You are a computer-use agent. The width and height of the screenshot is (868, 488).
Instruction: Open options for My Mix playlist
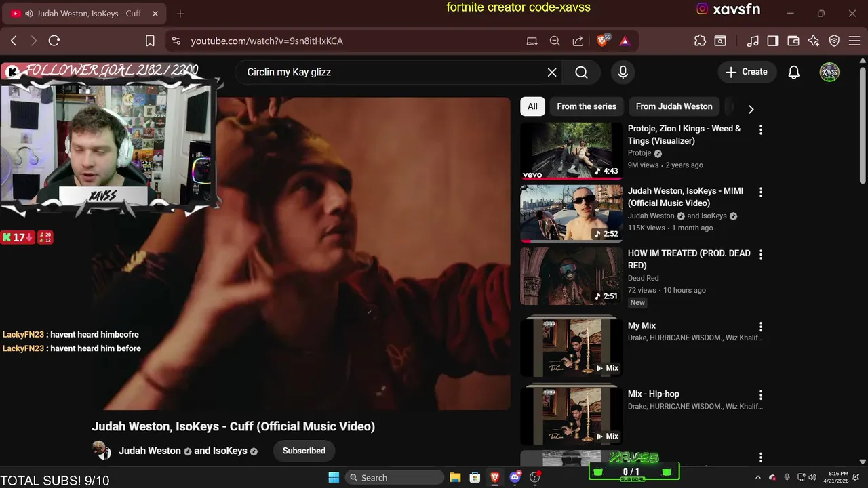click(x=761, y=327)
